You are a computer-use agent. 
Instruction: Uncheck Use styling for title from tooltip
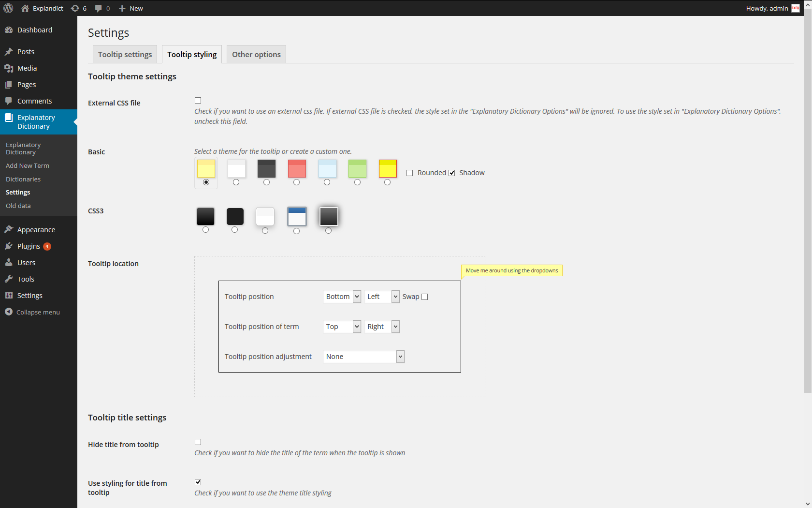198,482
